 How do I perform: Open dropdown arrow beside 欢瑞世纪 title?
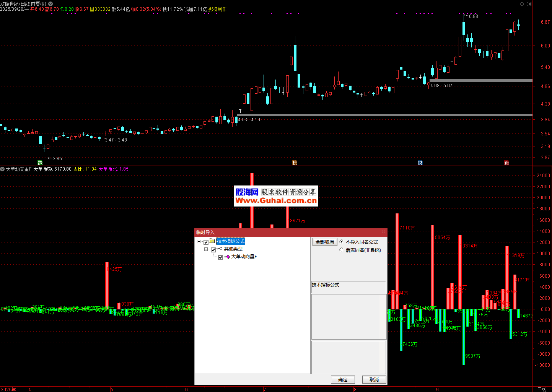click(50, 4)
